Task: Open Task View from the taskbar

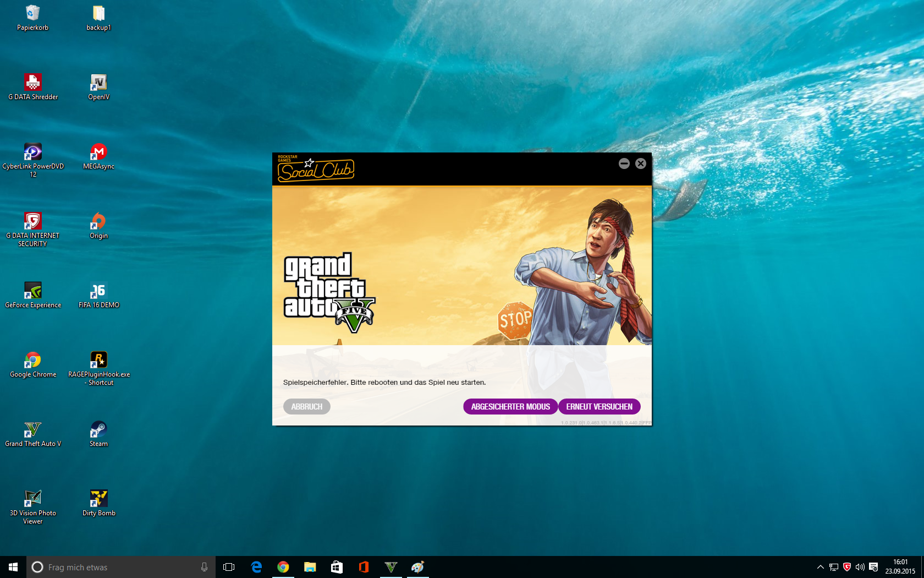Action: (x=229, y=567)
